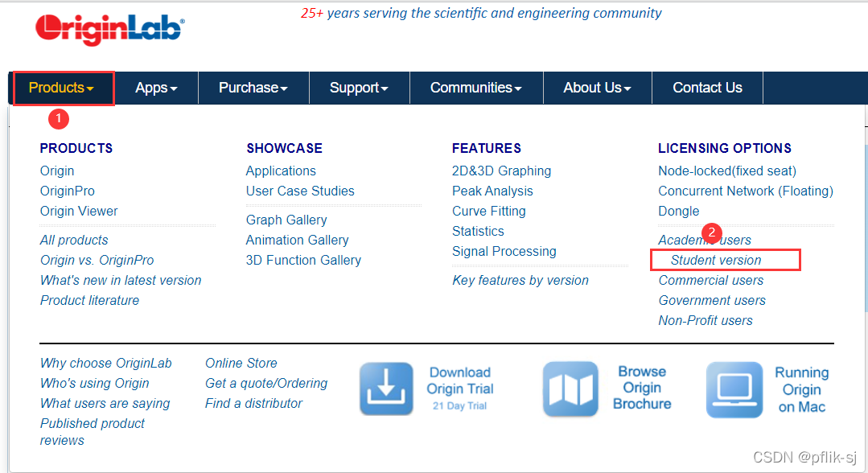
Task: Go to Contact Us page
Action: click(707, 88)
